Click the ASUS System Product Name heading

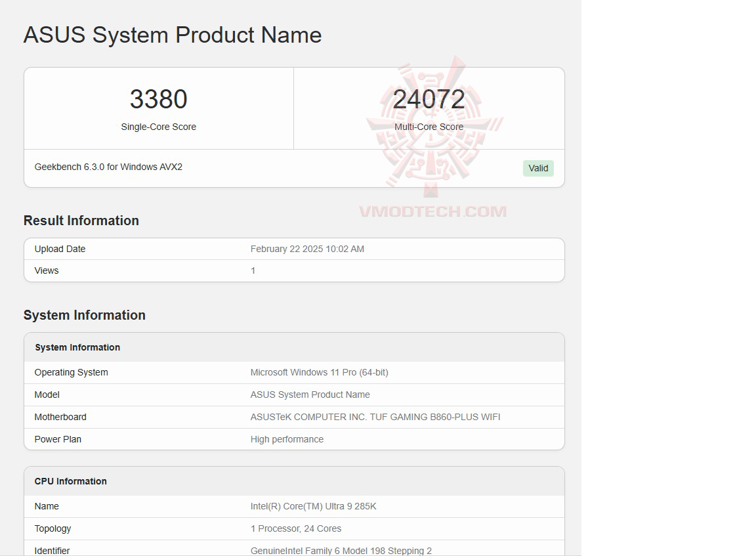pyautogui.click(x=172, y=35)
